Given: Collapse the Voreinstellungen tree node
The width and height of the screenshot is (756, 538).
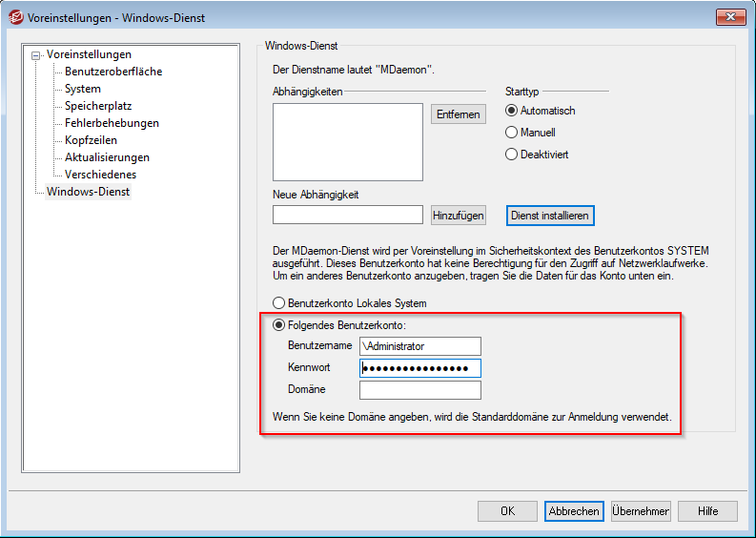Looking at the screenshot, I should (x=36, y=55).
